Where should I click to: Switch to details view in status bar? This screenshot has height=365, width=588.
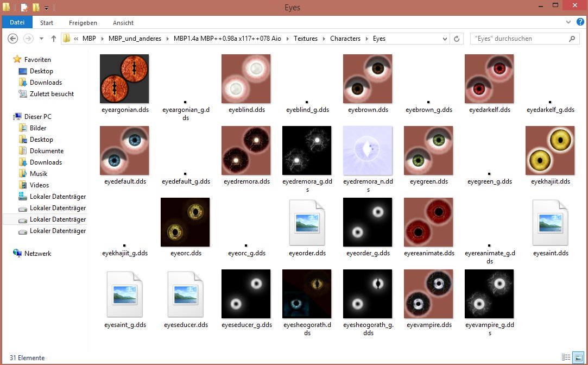pos(566,357)
